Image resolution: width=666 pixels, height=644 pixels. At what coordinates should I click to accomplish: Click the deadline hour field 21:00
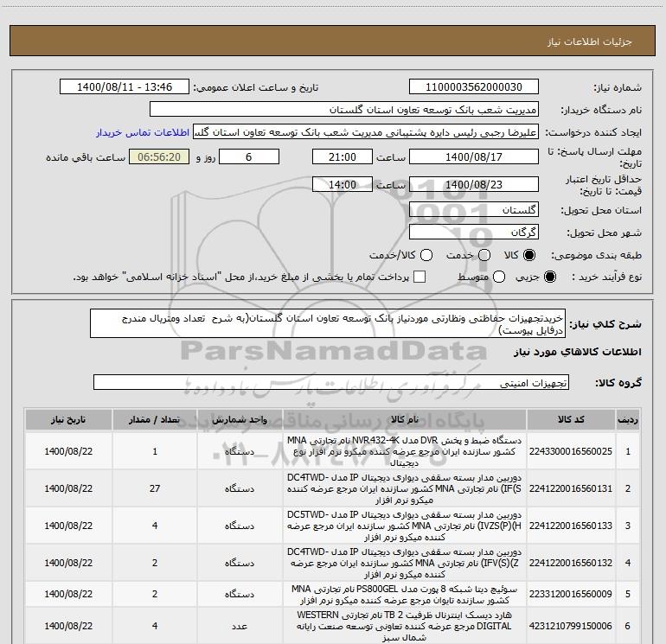click(343, 156)
